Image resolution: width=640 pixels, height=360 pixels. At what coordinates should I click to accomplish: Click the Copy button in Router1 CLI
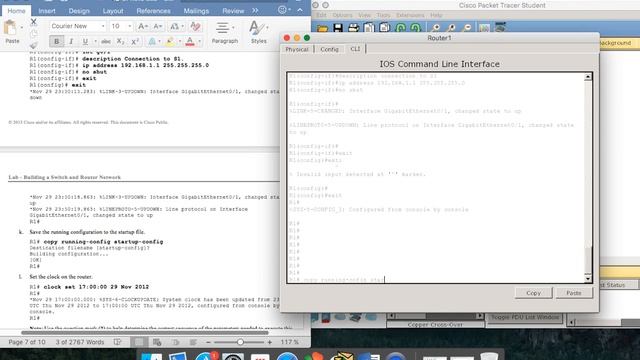click(533, 293)
